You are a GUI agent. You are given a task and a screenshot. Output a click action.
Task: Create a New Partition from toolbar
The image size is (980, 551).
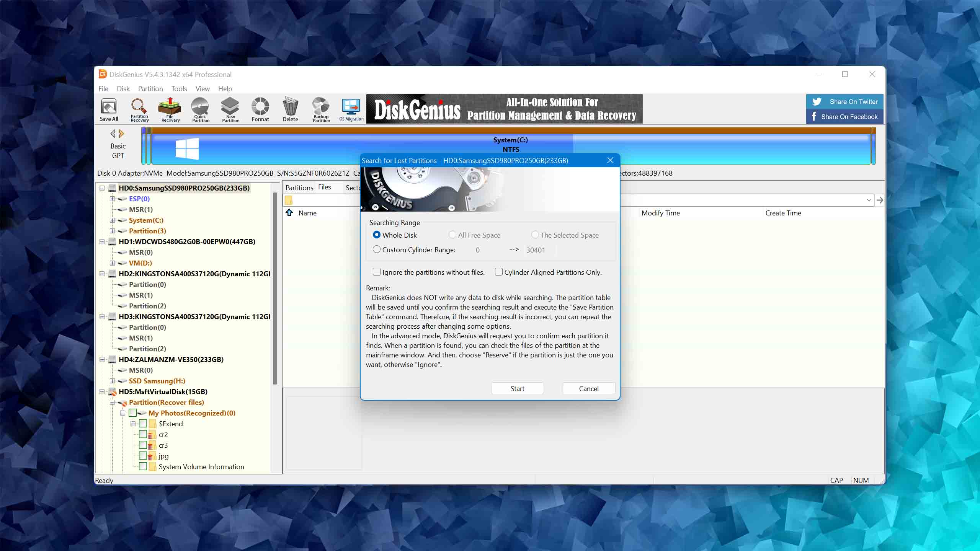point(230,109)
